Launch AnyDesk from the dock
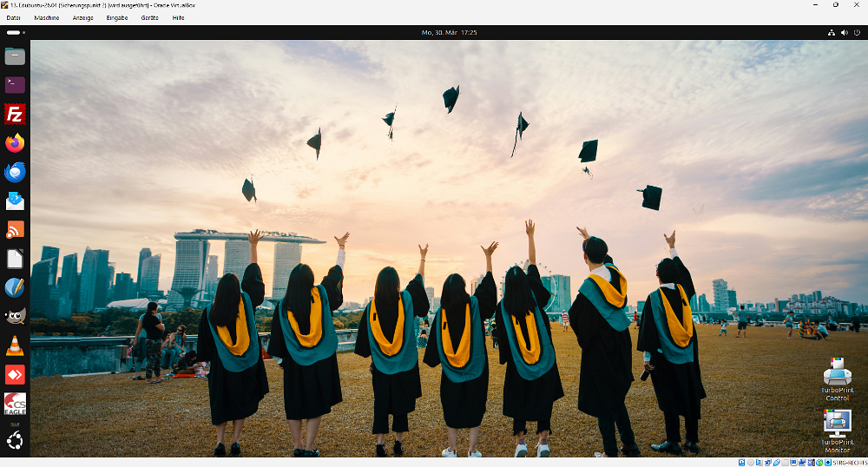868x467 pixels. pyautogui.click(x=15, y=374)
